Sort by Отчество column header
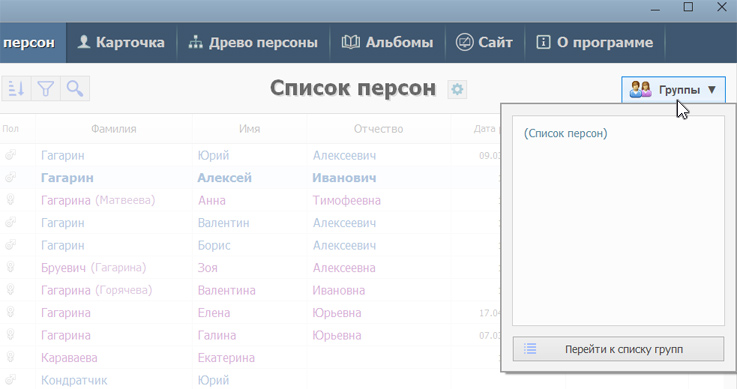 pyautogui.click(x=378, y=129)
